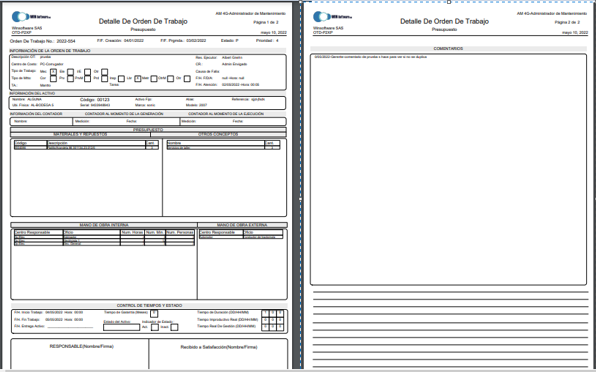The width and height of the screenshot is (596, 373).
Task: Click the OTROS CONCEPTOS section header
Action: coord(218,134)
